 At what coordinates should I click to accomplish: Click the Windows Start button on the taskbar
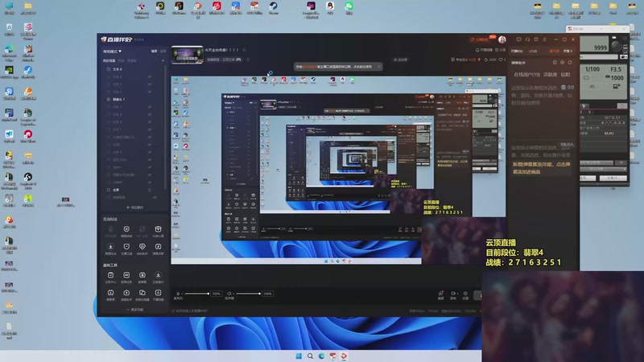tap(299, 356)
